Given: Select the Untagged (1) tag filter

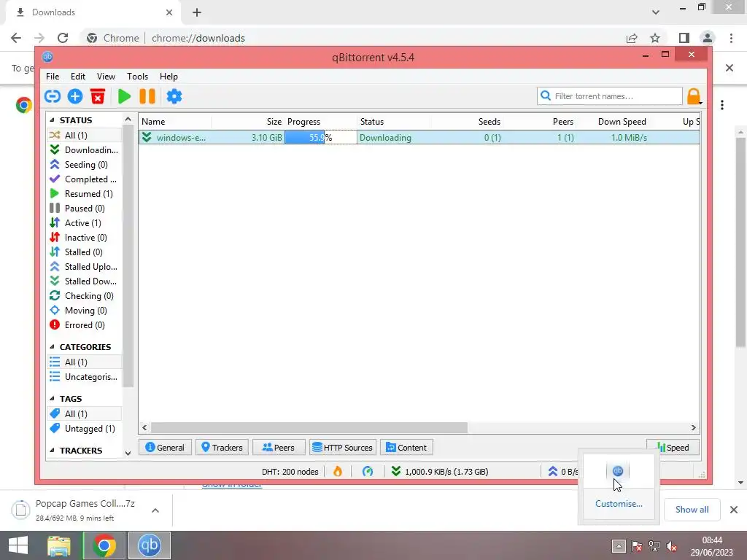Looking at the screenshot, I should click(84, 429).
